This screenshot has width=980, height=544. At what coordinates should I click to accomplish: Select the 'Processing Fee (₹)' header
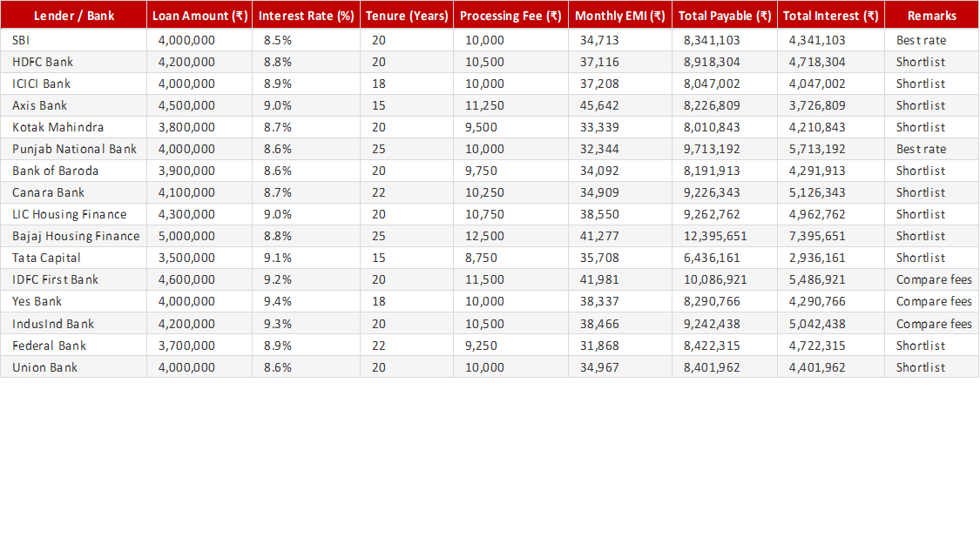510,16
